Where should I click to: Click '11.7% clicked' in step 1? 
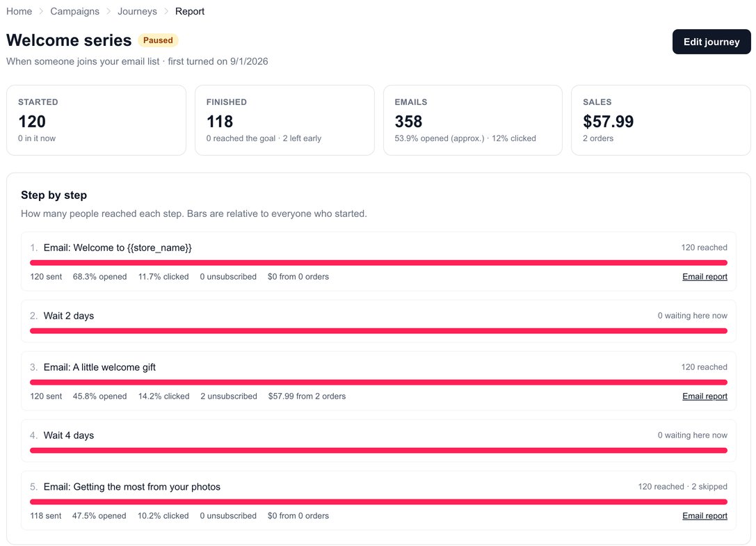(x=163, y=276)
